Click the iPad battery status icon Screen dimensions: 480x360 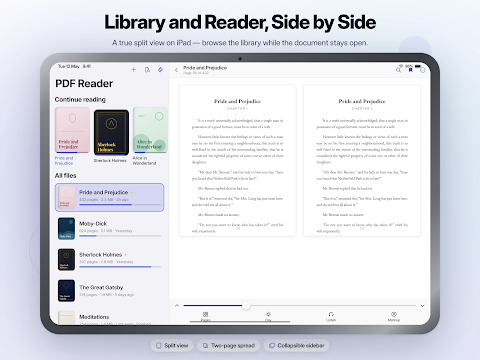(418, 66)
